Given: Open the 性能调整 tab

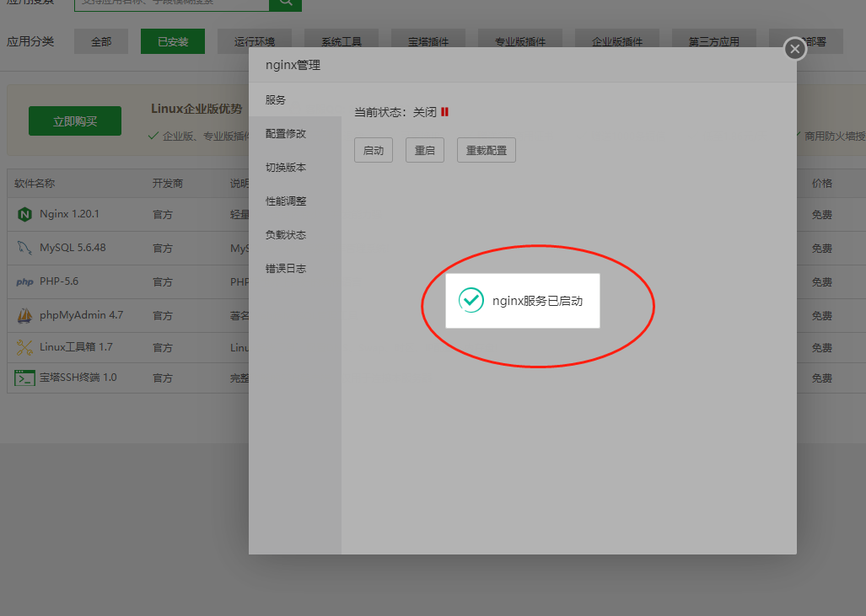Looking at the screenshot, I should click(295, 201).
